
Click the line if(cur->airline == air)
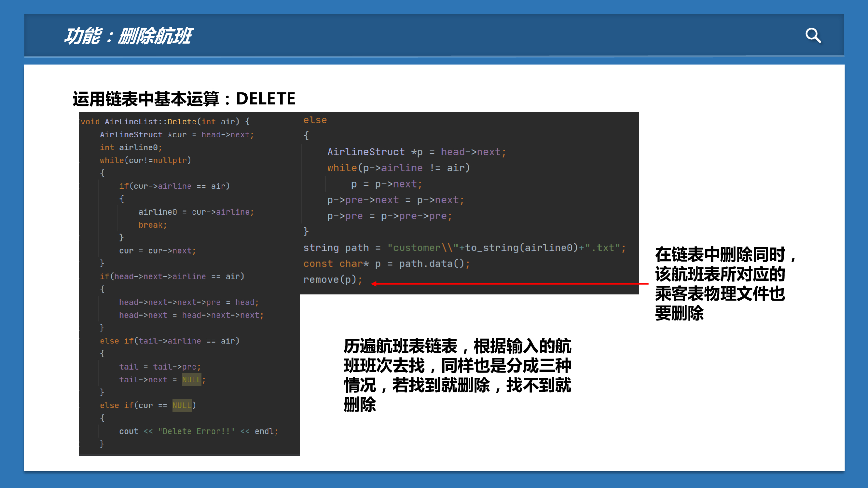(174, 186)
